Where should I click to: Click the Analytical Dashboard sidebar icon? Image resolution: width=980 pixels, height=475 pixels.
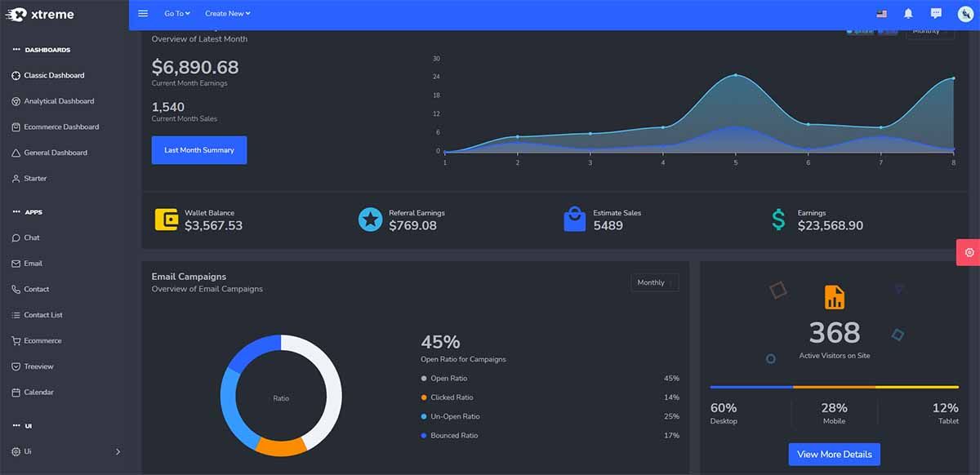[x=16, y=101]
